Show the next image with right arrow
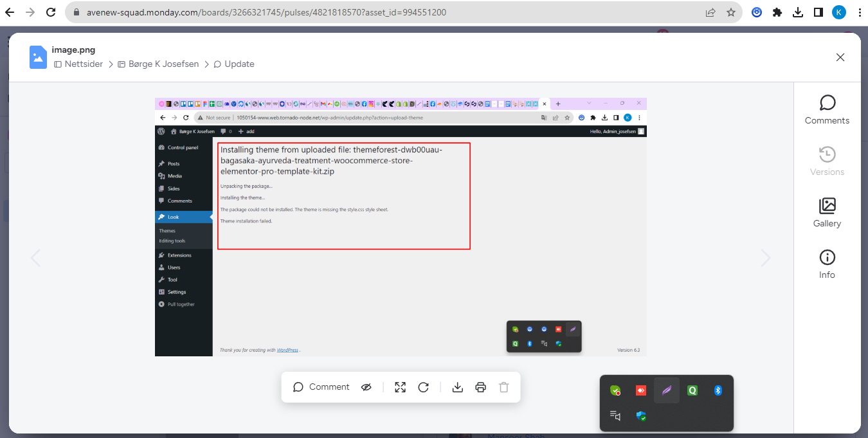Screen dimensions: 868x438 click(x=765, y=258)
